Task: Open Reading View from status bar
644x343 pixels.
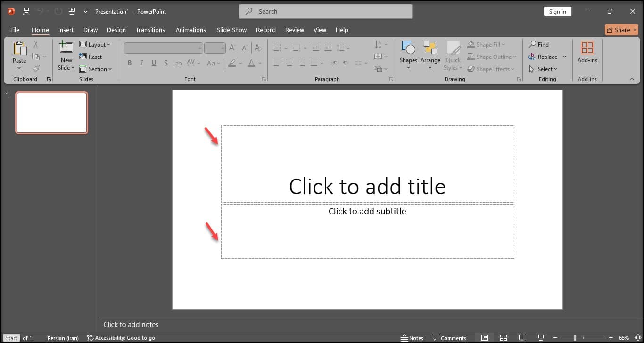Action: point(522,338)
